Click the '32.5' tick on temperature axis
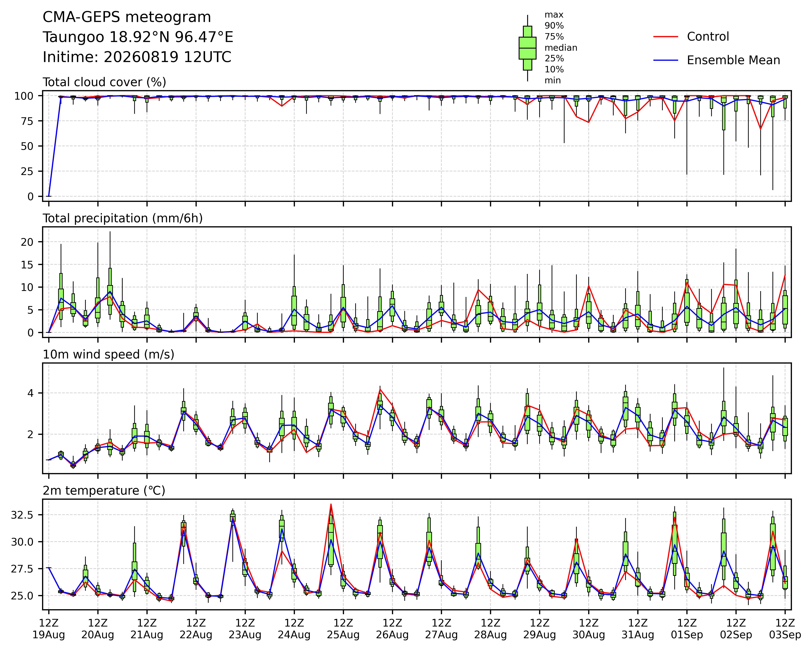The image size is (812, 651). coord(22,515)
